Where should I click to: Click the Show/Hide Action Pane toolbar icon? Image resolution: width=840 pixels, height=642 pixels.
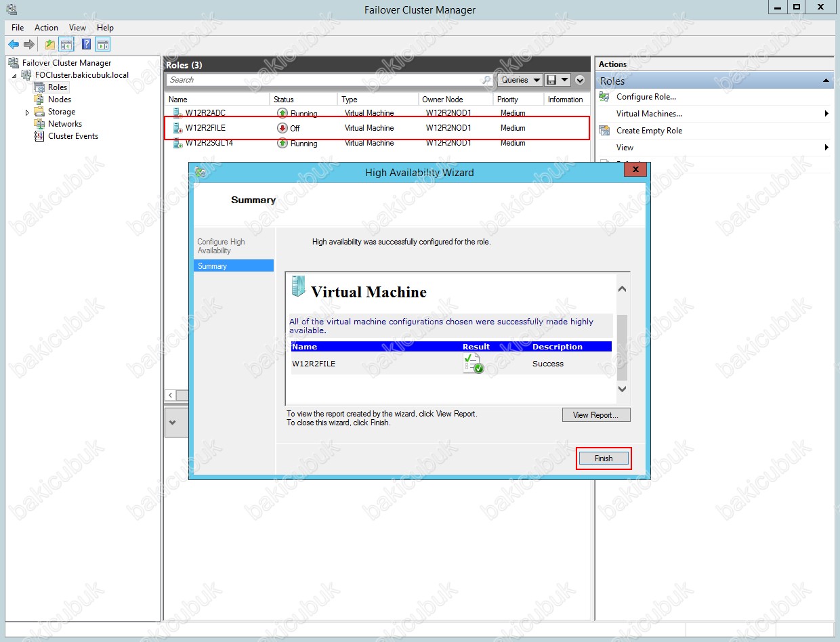click(x=102, y=45)
